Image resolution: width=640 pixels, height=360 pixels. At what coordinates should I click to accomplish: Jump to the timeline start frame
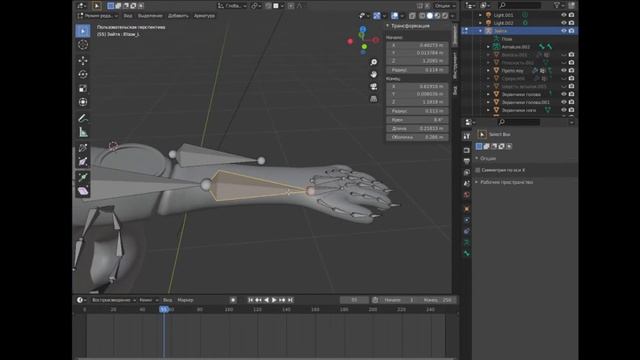[251, 300]
